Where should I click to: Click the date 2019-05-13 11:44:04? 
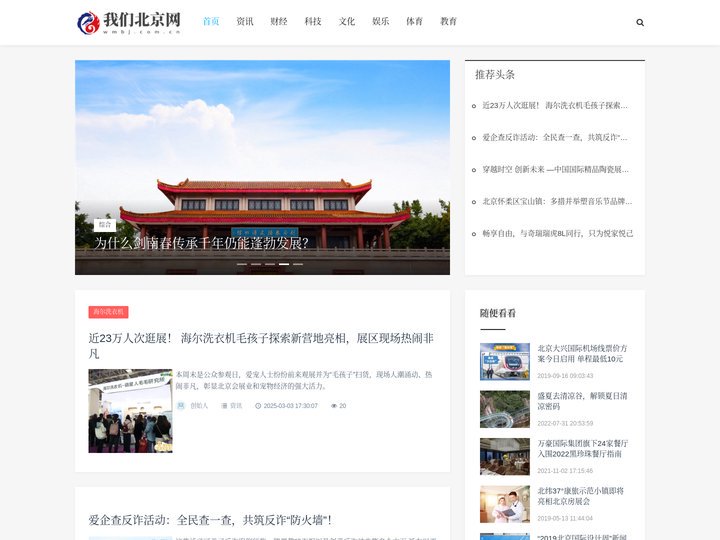click(x=565, y=518)
